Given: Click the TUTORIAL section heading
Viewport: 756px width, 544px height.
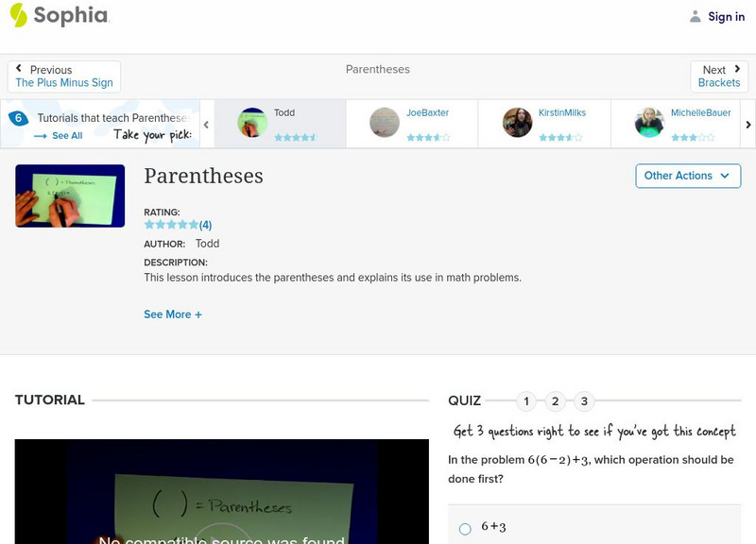Looking at the screenshot, I should click(x=50, y=399).
